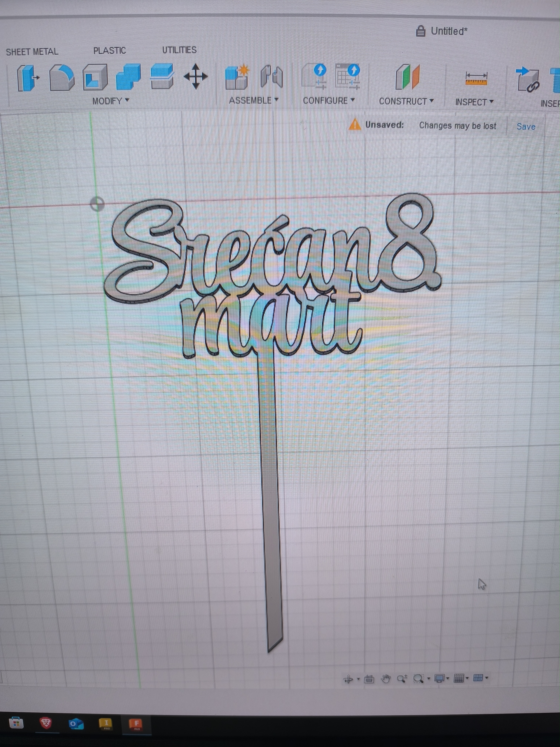Screen dimensions: 560x747
Task: Open the ASSEMBLE dropdown menu
Action: pyautogui.click(x=253, y=100)
